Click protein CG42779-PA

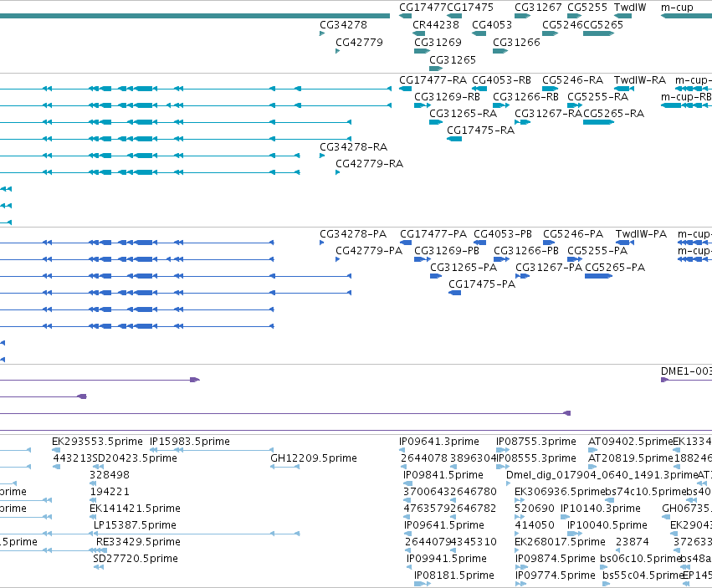tap(369, 251)
